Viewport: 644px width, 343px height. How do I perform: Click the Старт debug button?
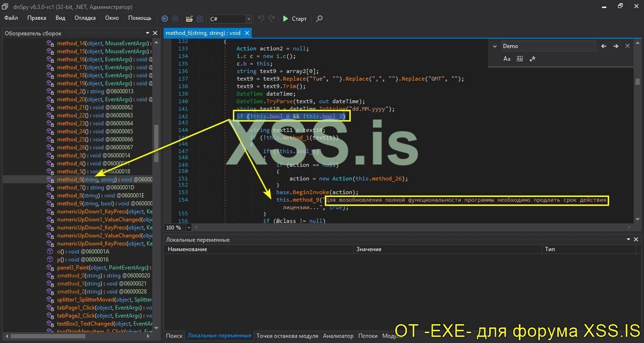(x=295, y=19)
